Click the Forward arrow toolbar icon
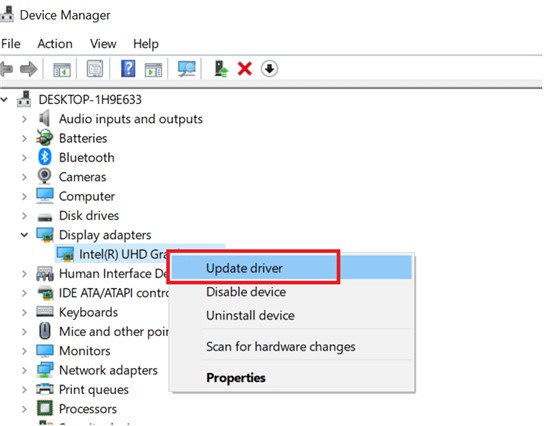Image resolution: width=550 pixels, height=426 pixels. click(29, 69)
